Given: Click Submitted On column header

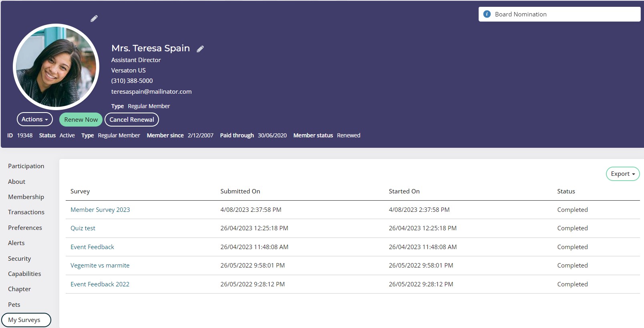Looking at the screenshot, I should point(240,191).
